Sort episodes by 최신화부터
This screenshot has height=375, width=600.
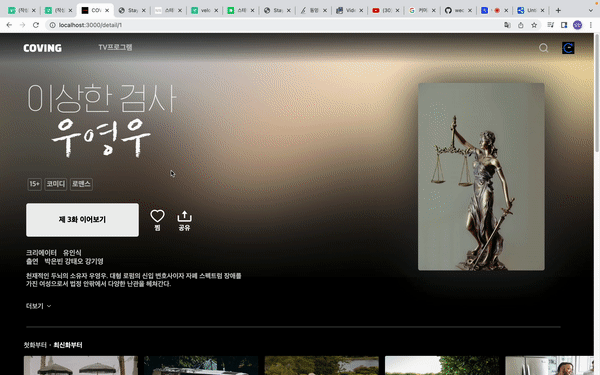[x=68, y=345]
